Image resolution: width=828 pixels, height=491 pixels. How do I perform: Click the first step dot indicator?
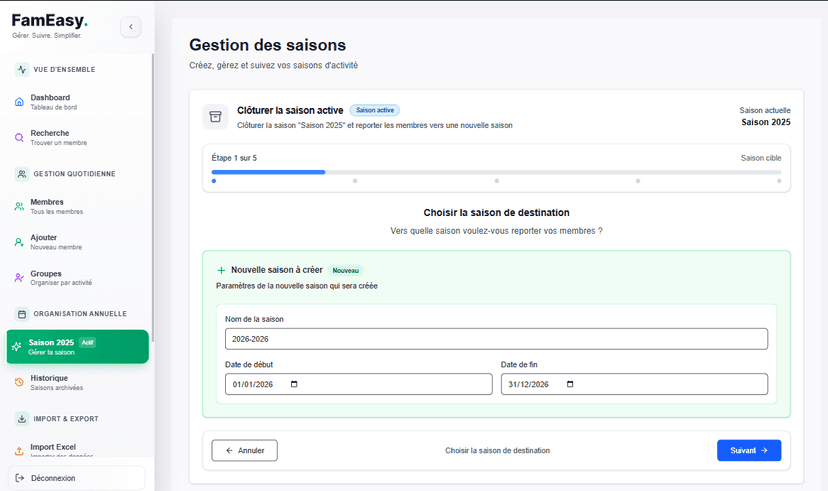[x=214, y=181]
